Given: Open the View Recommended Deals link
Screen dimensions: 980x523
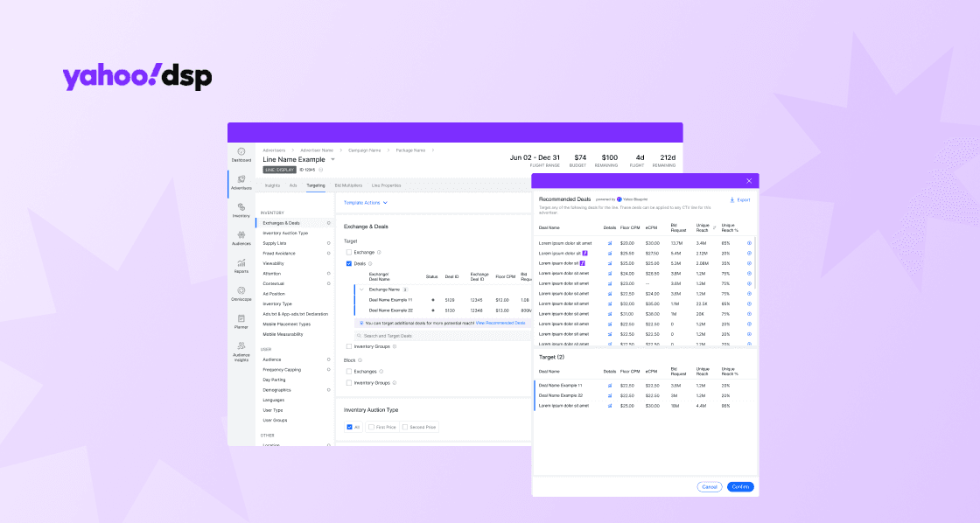Looking at the screenshot, I should 500,323.
